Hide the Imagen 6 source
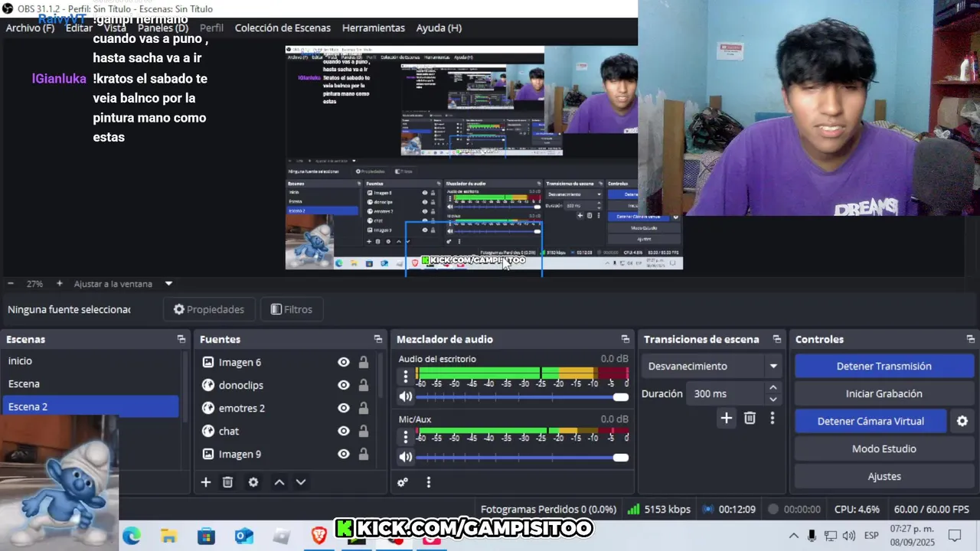Screen dimensions: 980x551 (x=344, y=362)
